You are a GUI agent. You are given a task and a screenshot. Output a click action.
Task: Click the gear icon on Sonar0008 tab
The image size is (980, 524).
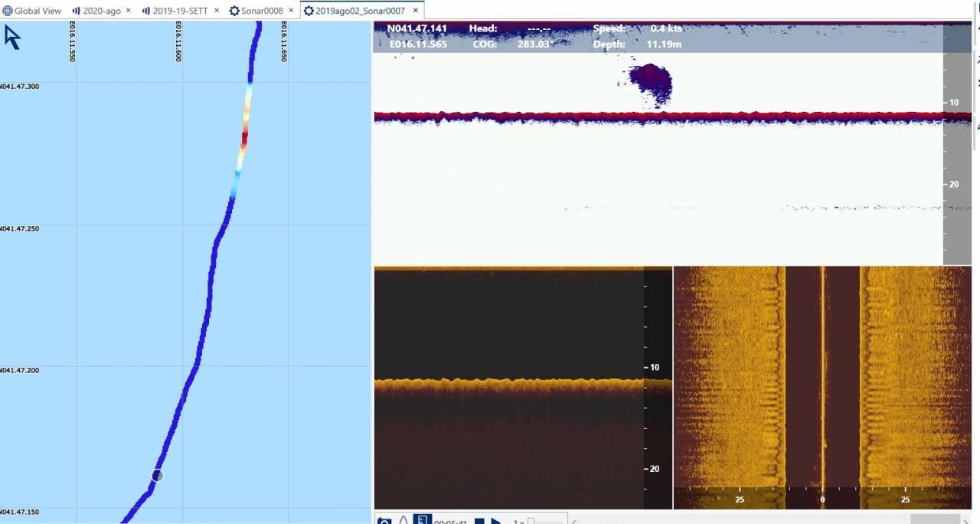point(234,11)
